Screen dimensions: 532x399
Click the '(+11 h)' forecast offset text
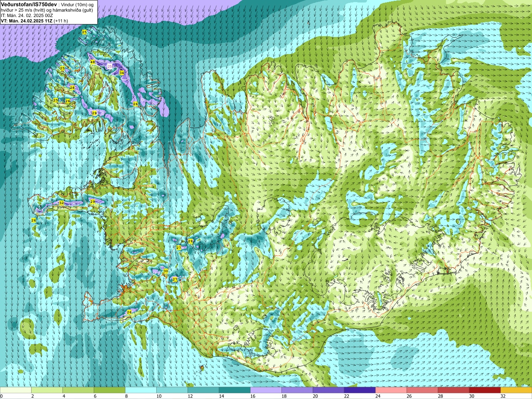[61, 21]
